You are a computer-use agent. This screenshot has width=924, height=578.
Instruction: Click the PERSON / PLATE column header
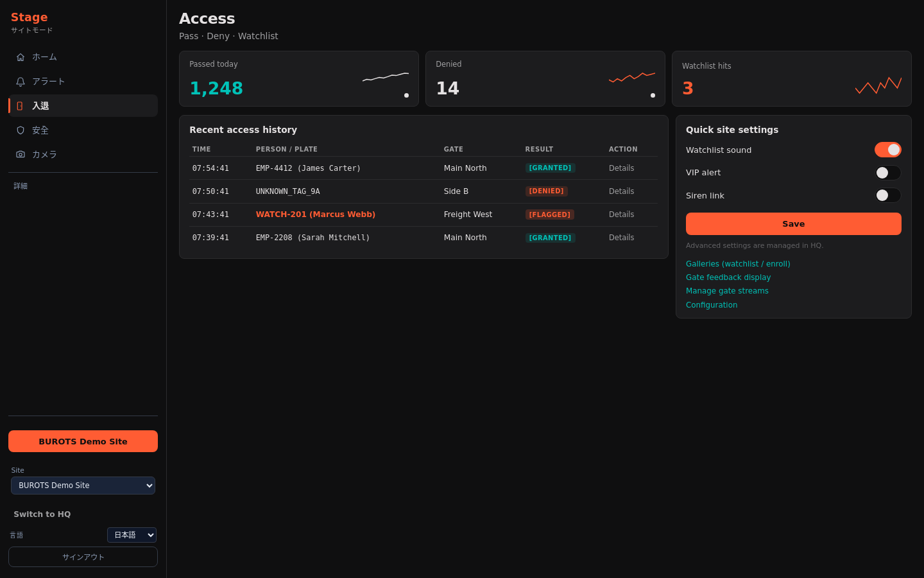(x=287, y=149)
